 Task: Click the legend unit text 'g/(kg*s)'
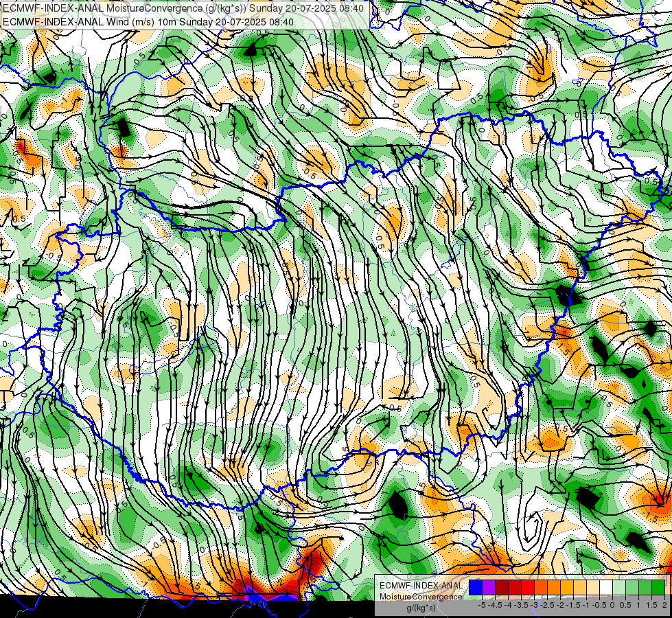coord(421,608)
